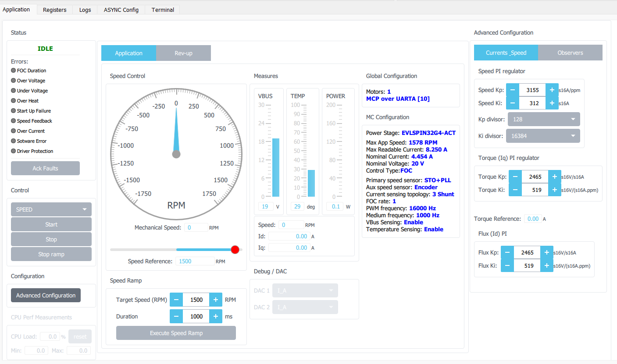Decrement the Flux Ki value
Screen dimensions: 617x364
click(x=507, y=265)
